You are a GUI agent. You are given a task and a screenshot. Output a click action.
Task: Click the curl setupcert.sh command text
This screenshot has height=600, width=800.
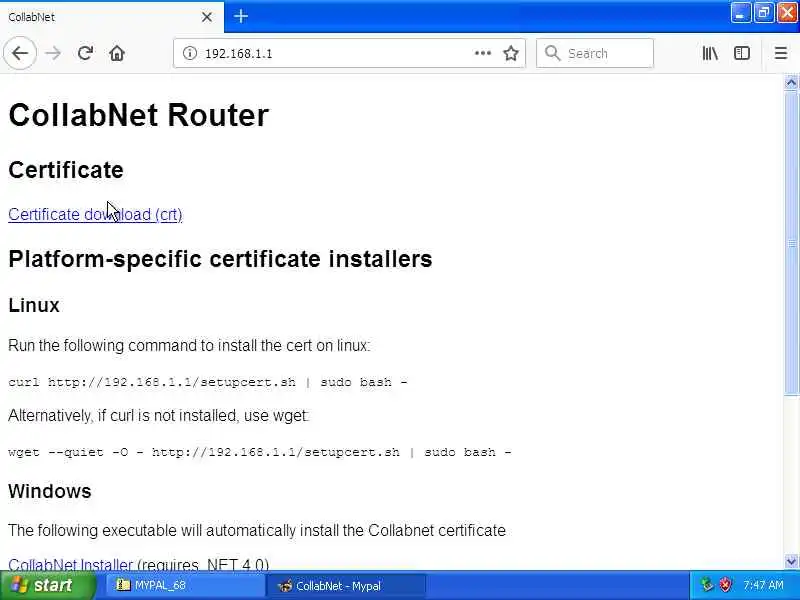coord(208,382)
